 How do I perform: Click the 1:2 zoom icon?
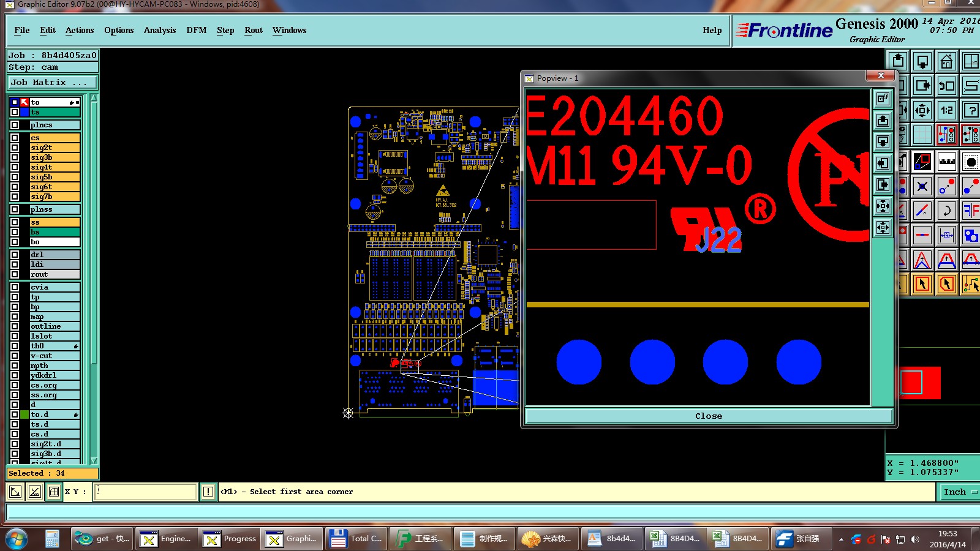pos(947,110)
